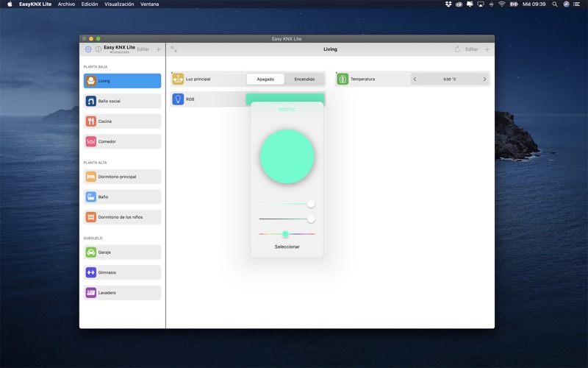Viewport: 588px width, 368px height.
Task: Open the Cocina room
Action: [122, 121]
